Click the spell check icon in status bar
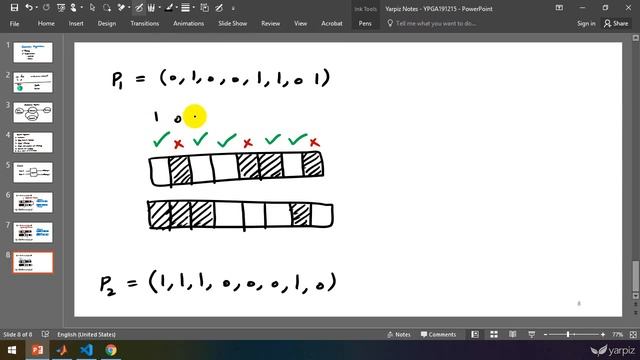Image resolution: width=640 pixels, height=360 pixels. [45, 334]
